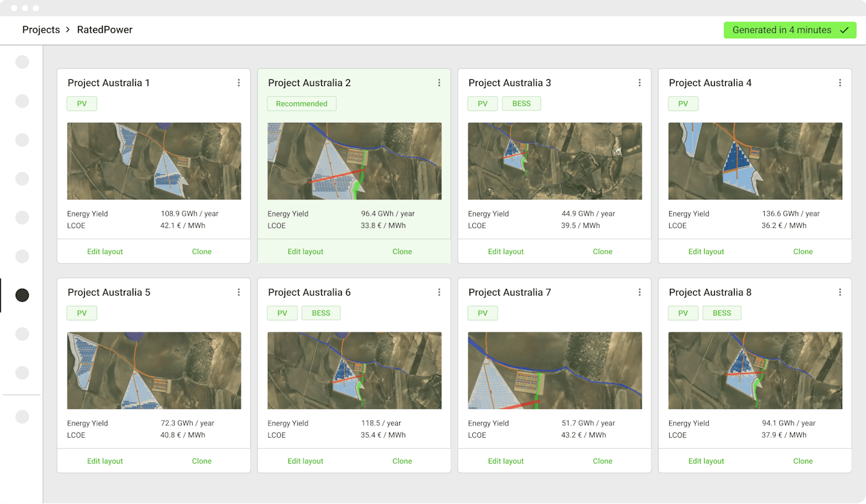Click the 33.8 € / MWh LCOE value
Screen dimensions: 866x504
[x=383, y=225]
